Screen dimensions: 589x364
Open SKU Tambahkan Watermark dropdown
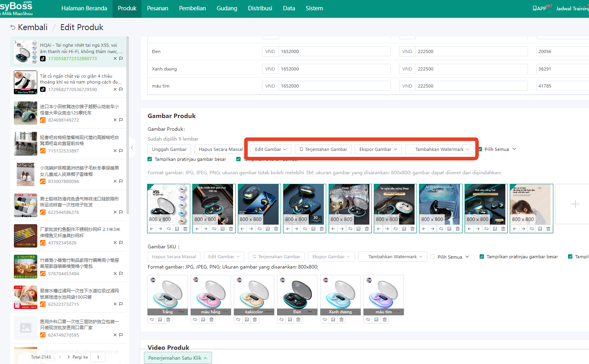pyautogui.click(x=393, y=257)
